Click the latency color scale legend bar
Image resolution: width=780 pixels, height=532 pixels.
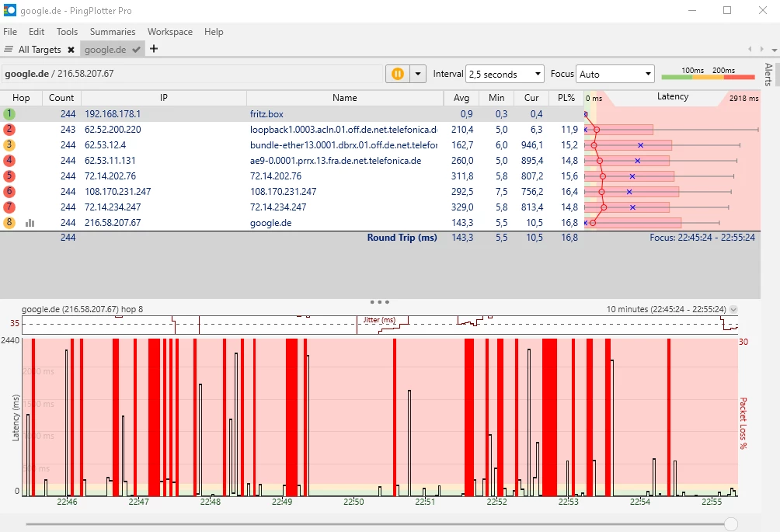tap(708, 77)
